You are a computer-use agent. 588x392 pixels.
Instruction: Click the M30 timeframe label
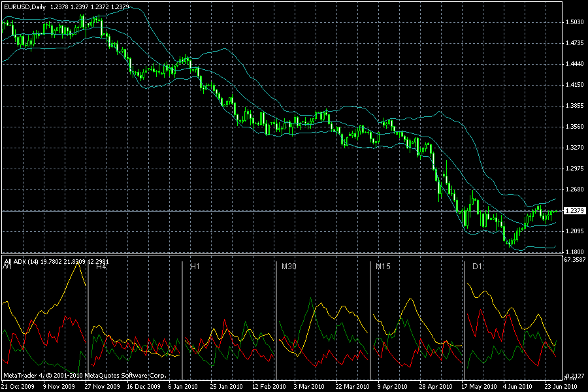pos(289,267)
